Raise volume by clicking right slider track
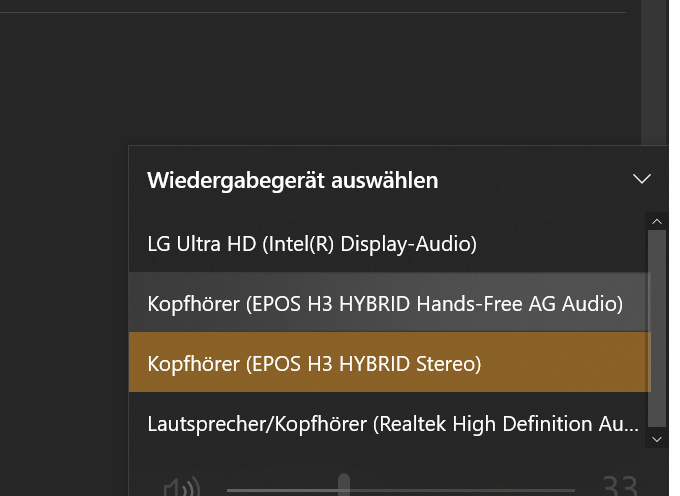680x496 pixels. pos(470,490)
